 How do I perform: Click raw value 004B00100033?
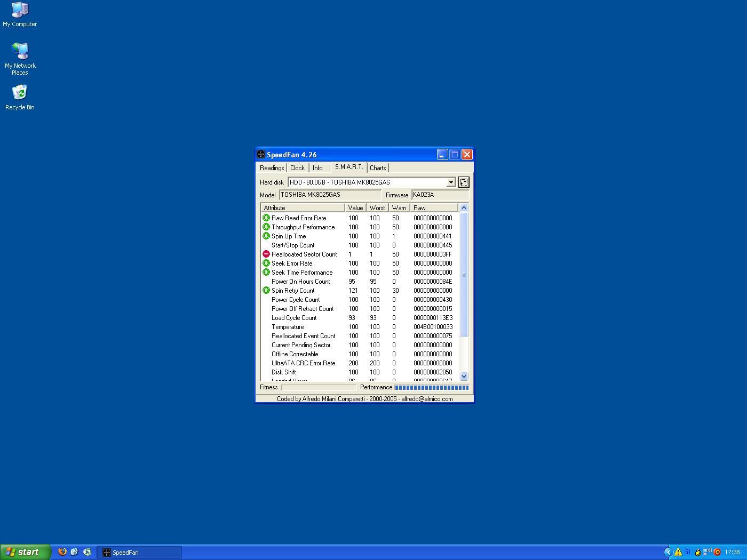433,327
